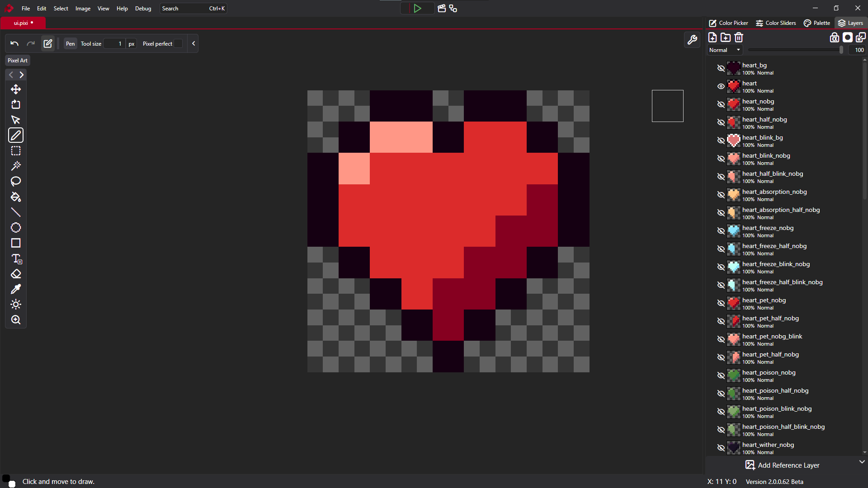The width and height of the screenshot is (868, 488).
Task: Add a new folder
Action: pyautogui.click(x=726, y=38)
